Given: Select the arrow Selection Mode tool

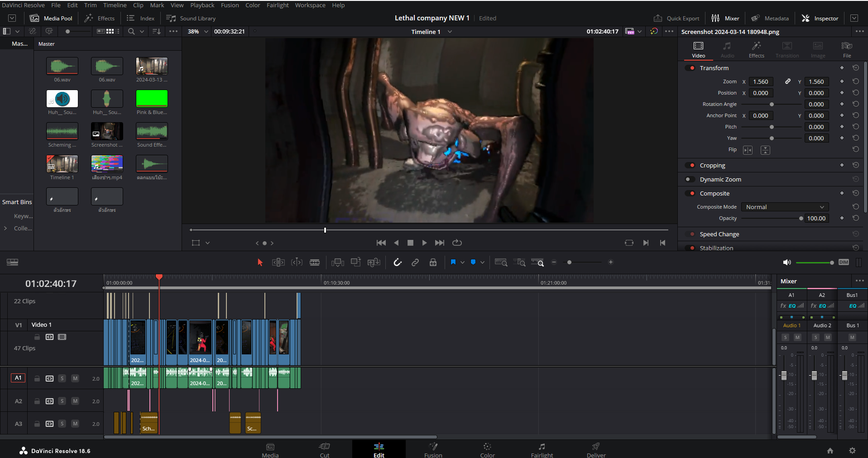Looking at the screenshot, I should pyautogui.click(x=260, y=262).
